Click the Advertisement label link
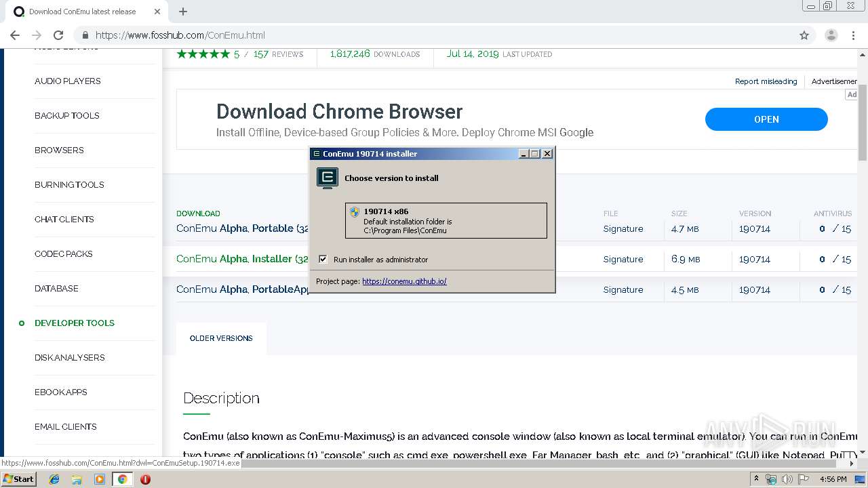The image size is (868, 488). (835, 81)
